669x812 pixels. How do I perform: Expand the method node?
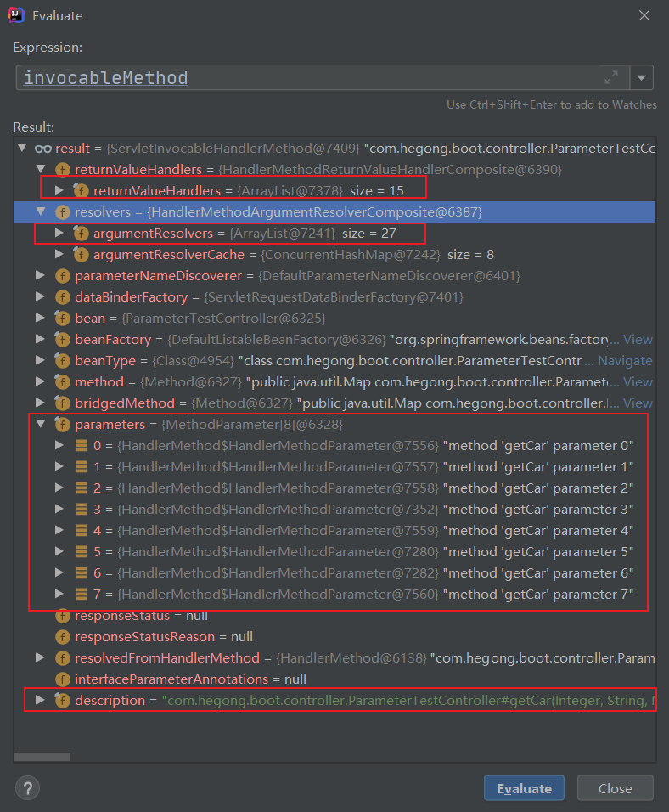point(40,381)
